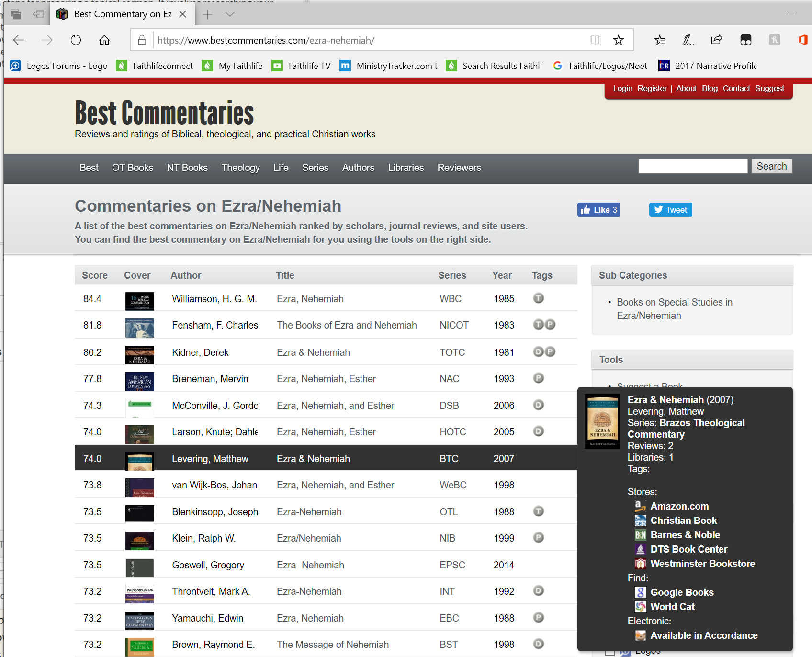This screenshot has height=657, width=812.
Task: Set tabs aside icon
Action: (39, 14)
